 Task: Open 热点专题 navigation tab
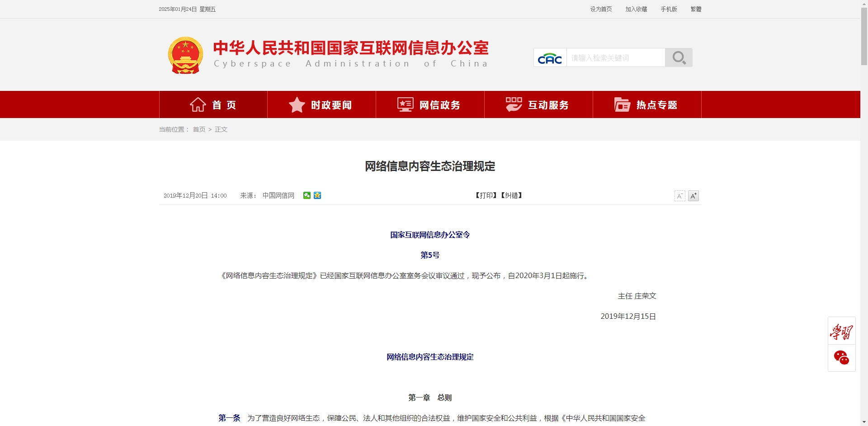click(x=647, y=104)
